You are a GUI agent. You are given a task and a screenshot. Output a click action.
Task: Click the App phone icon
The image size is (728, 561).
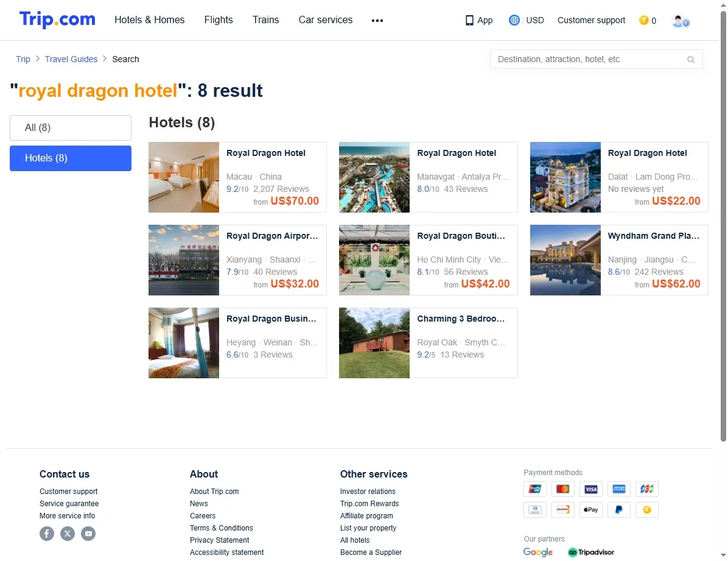[x=469, y=21]
